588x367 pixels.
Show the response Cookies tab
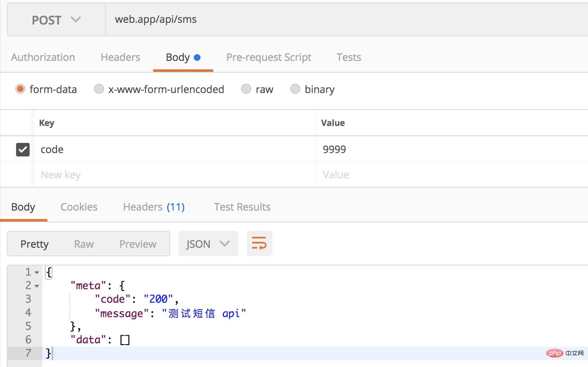[79, 207]
